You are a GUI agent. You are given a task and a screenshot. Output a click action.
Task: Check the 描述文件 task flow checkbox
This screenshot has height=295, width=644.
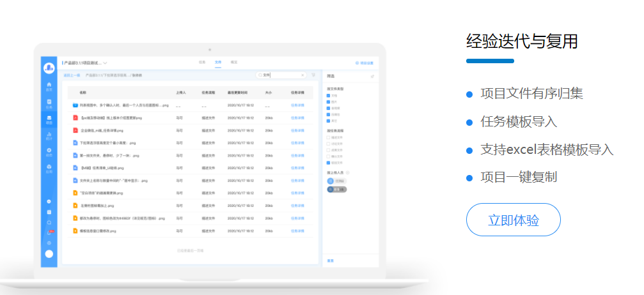click(x=328, y=137)
